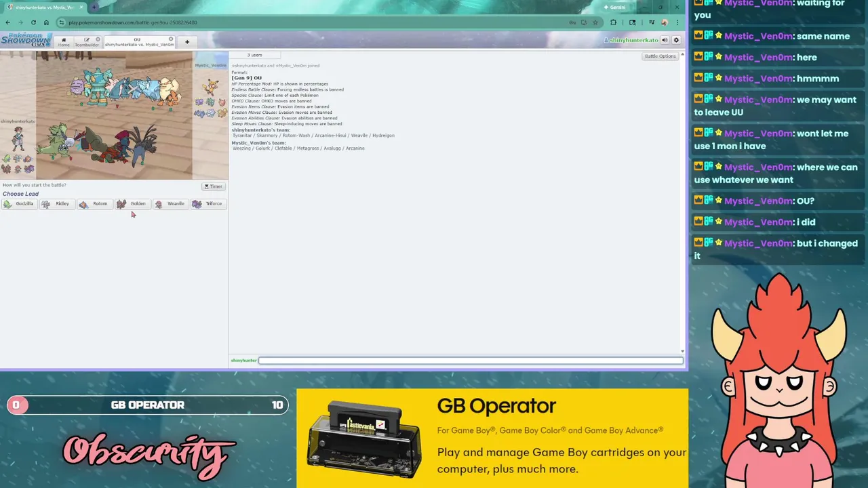868x488 pixels.
Task: Add a new room with plus button
Action: coord(187,42)
